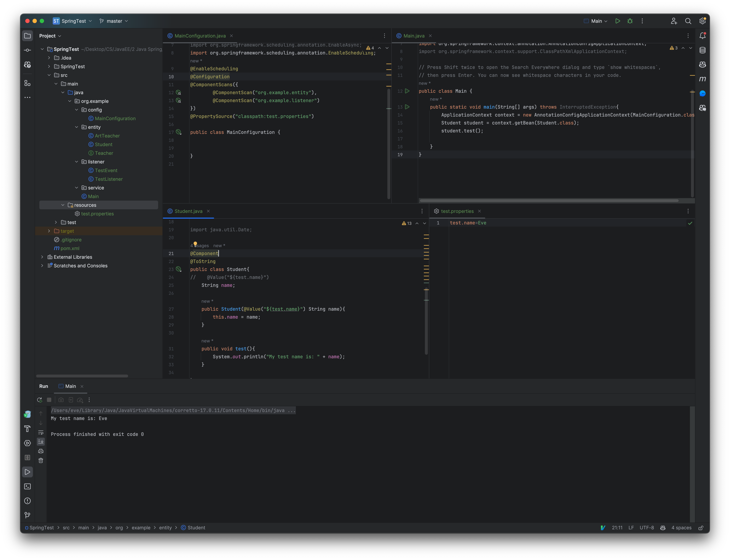
Task: Rerun the Main application in console
Action: click(39, 400)
